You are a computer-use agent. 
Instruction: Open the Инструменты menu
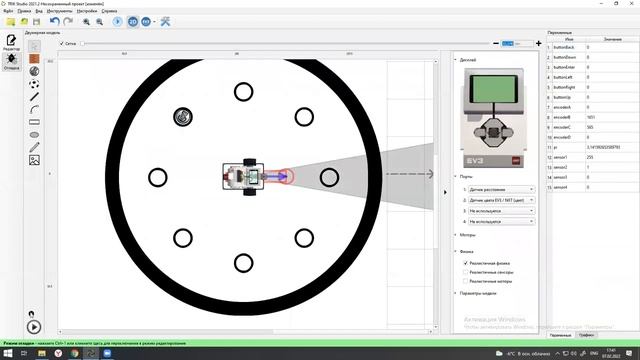[60, 11]
